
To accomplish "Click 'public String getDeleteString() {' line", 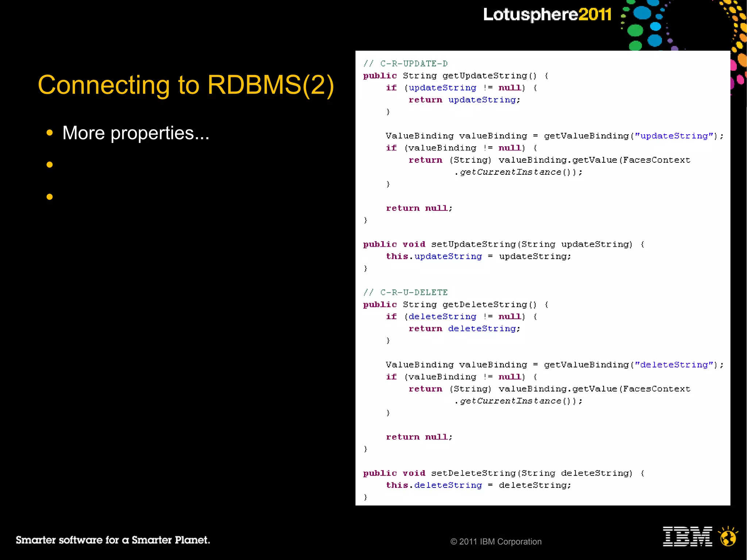I will coord(456,304).
